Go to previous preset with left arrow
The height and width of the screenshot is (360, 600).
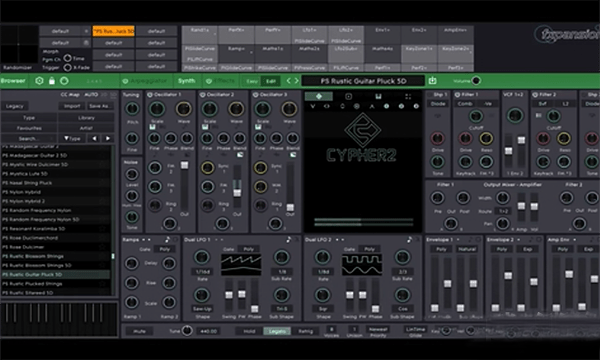point(289,81)
